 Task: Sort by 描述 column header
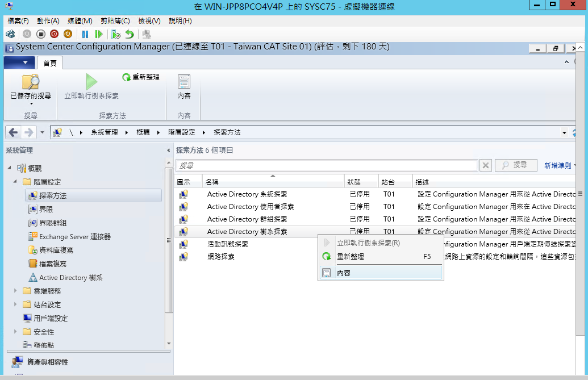[x=494, y=181]
